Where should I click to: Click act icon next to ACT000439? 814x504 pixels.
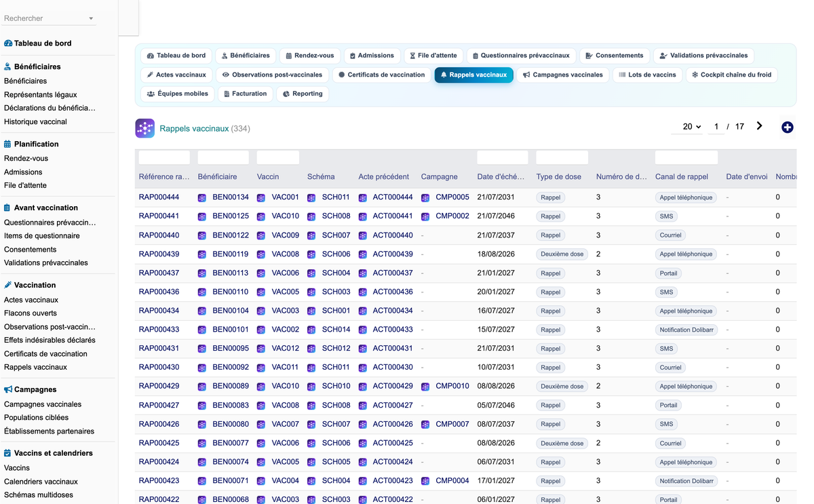pyautogui.click(x=363, y=254)
